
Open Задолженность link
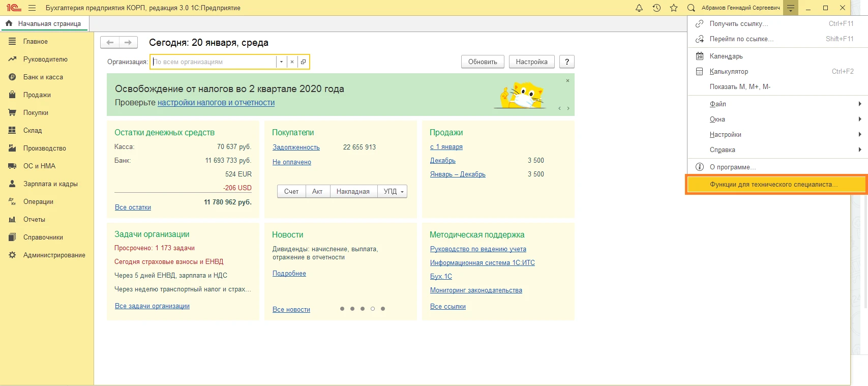(296, 147)
